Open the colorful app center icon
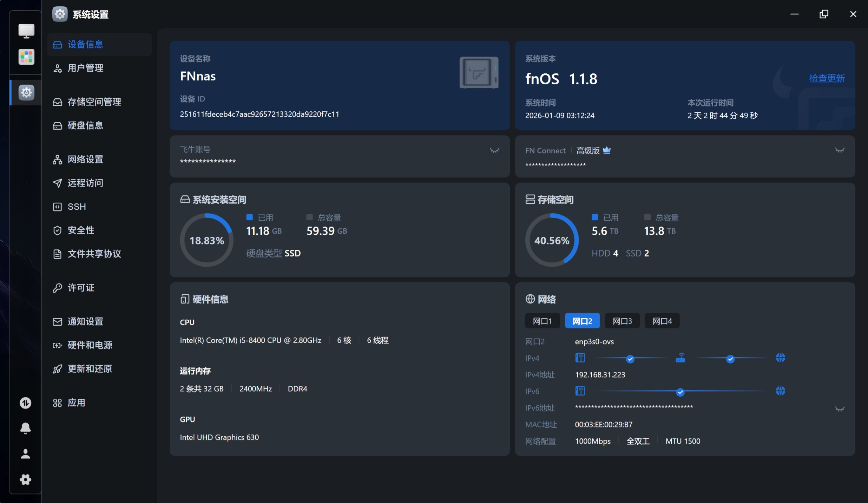 click(26, 57)
